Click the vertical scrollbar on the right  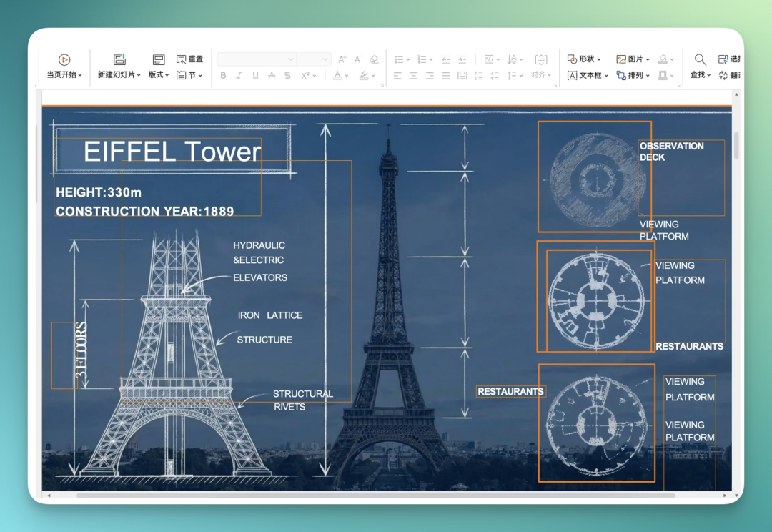pos(736,146)
